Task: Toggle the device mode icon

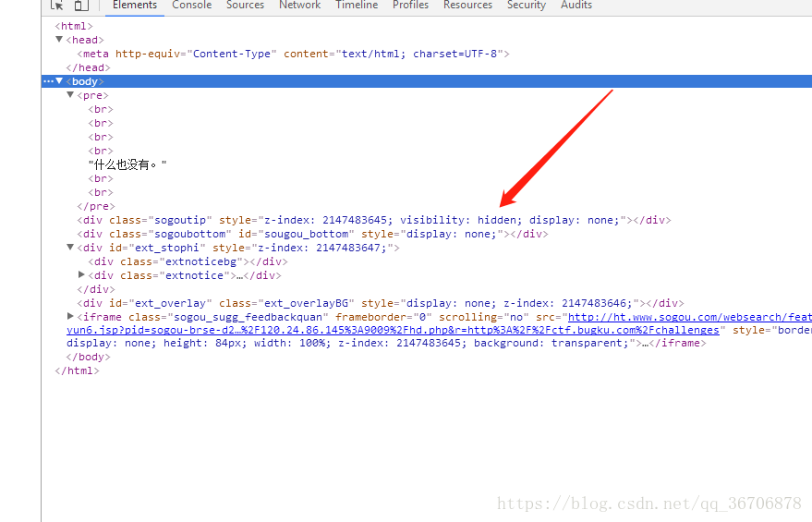Action: point(81,6)
